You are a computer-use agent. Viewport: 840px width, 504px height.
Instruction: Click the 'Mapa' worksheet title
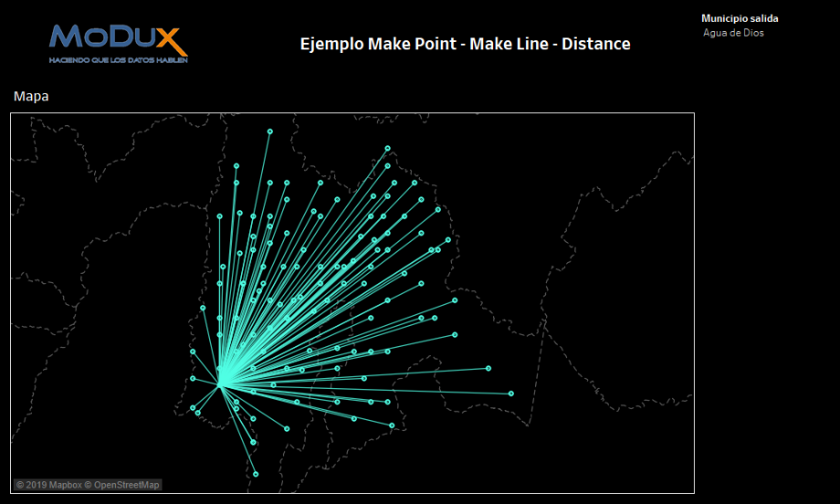[31, 96]
